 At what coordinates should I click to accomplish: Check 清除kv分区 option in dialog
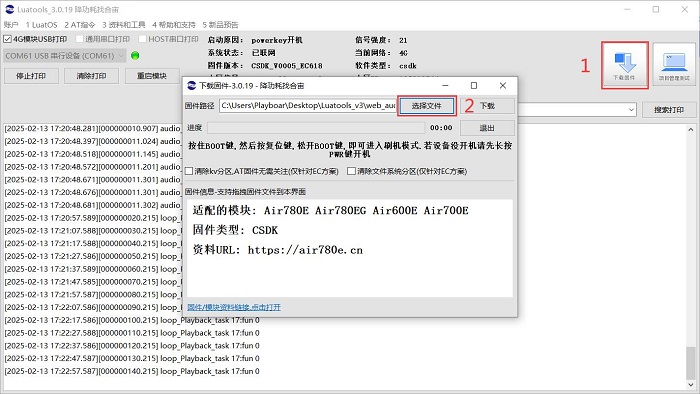(189, 171)
